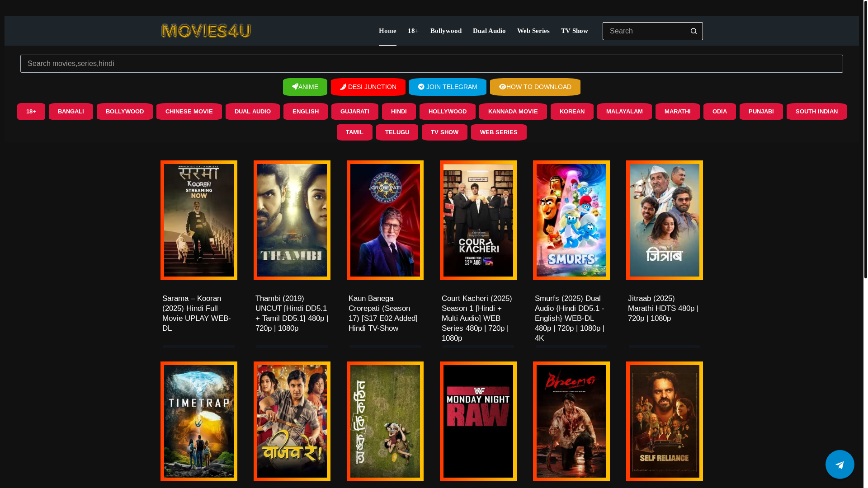This screenshot has height=488, width=868.
Task: Open the Kaun Banega Crorepati poster
Action: click(385, 220)
